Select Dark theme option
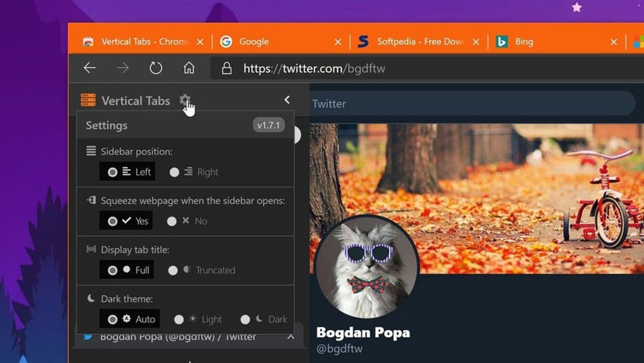644x363 pixels. 263,319
